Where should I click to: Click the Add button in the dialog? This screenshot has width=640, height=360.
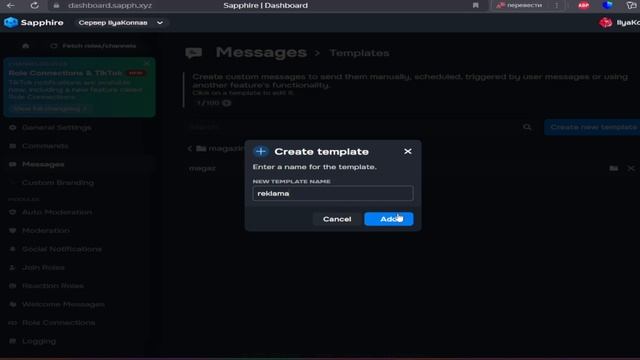(389, 219)
